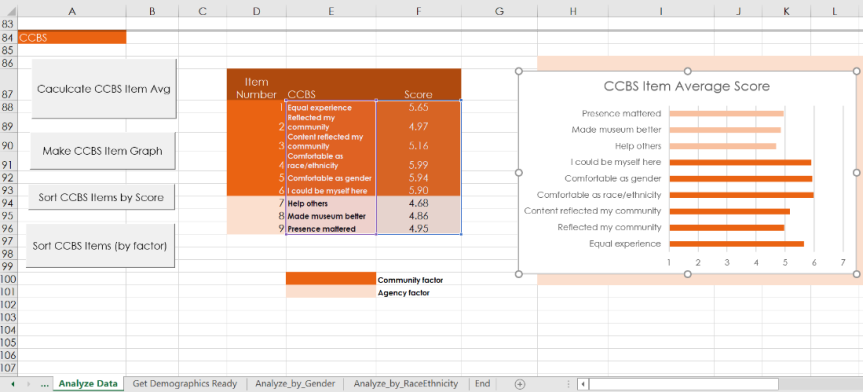Select the Comfortable as gender table cell
The height and width of the screenshot is (392, 863).
click(x=331, y=178)
